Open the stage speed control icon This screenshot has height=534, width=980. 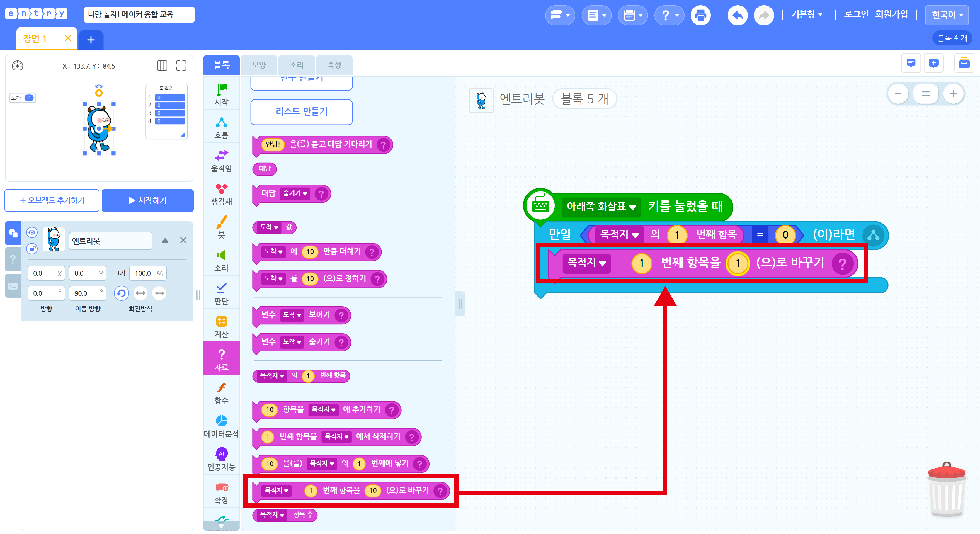(x=18, y=65)
